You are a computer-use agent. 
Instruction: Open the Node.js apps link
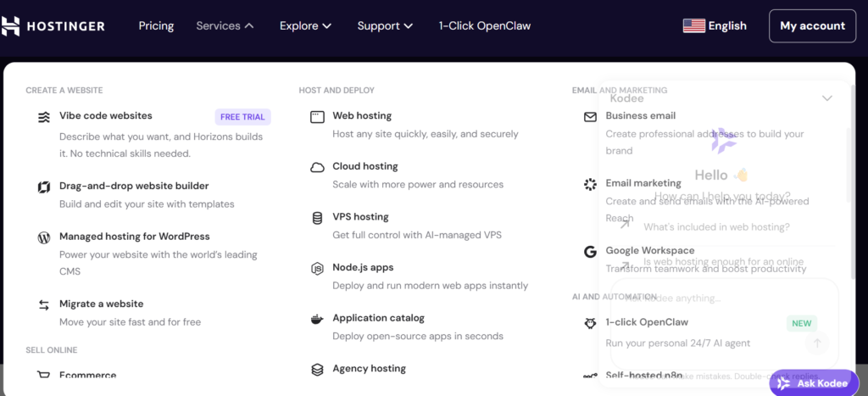point(363,267)
